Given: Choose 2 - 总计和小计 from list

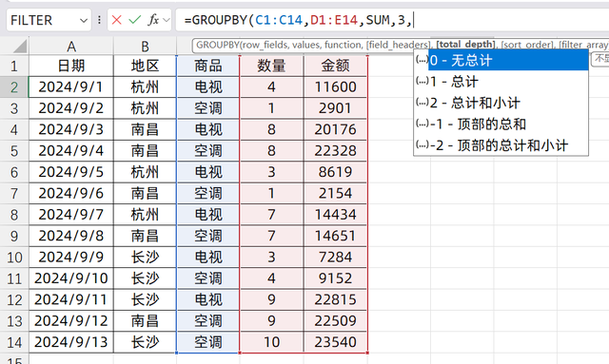Looking at the screenshot, I should (x=501, y=103).
